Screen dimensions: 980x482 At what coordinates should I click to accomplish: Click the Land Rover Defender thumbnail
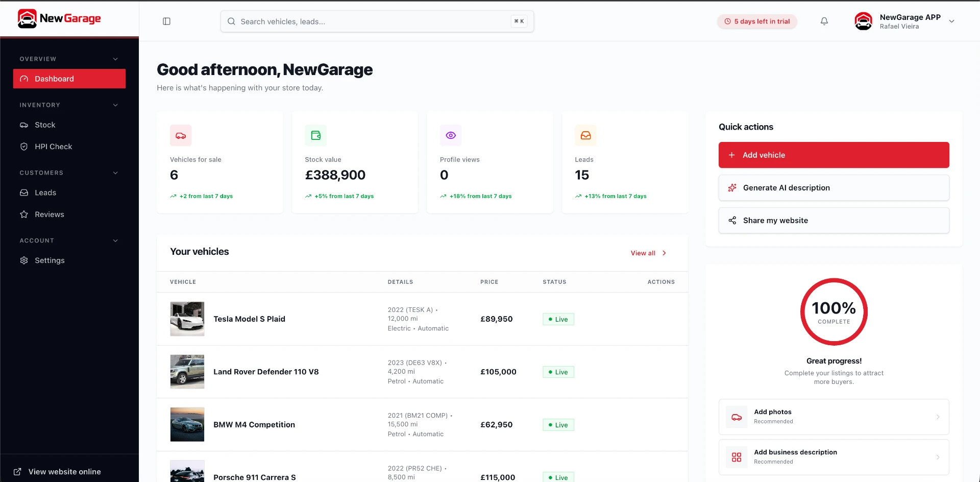click(x=187, y=372)
